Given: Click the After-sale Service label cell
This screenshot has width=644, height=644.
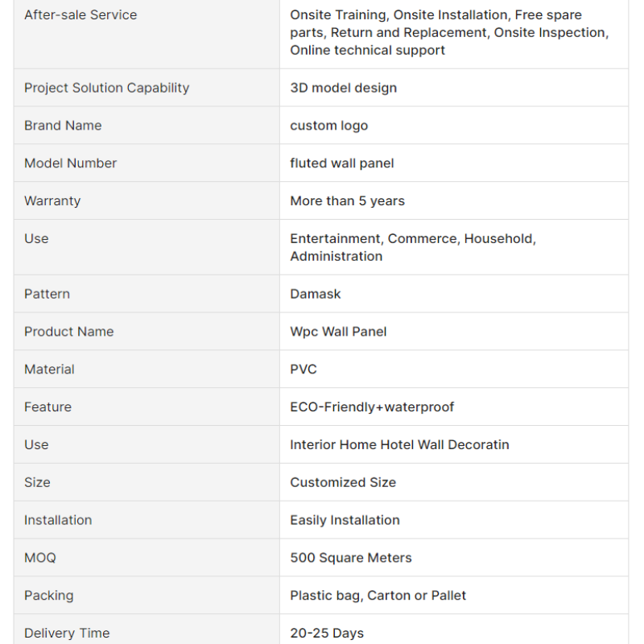Looking at the screenshot, I should [x=80, y=14].
